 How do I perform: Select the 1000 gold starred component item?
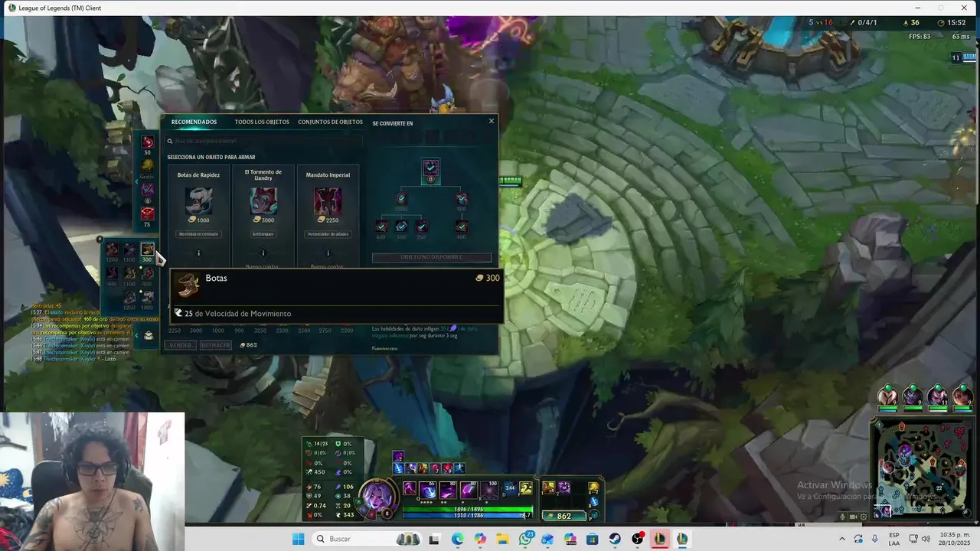(147, 297)
